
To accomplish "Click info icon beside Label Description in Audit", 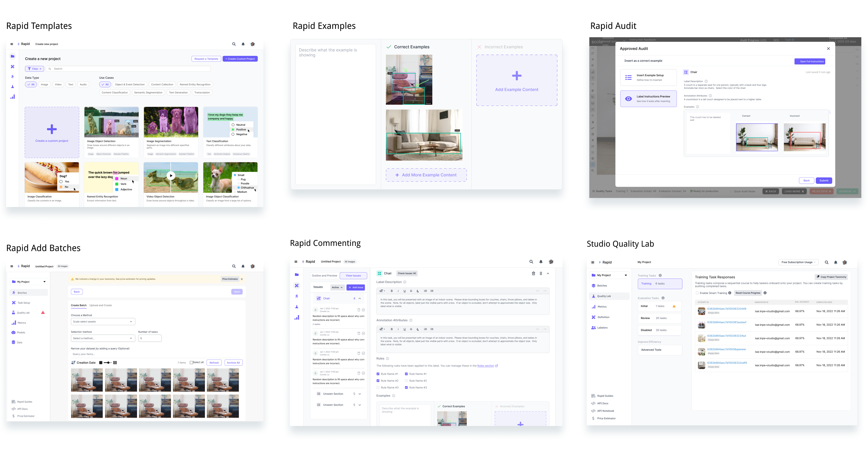I will tap(706, 81).
